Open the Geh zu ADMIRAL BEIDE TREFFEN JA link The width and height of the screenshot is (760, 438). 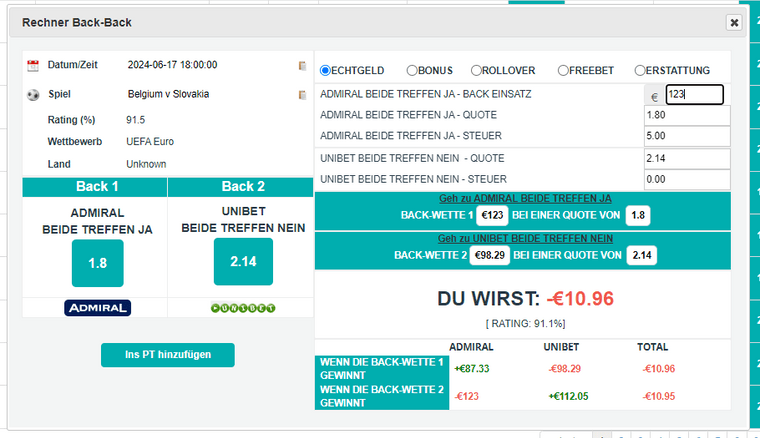[525, 199]
